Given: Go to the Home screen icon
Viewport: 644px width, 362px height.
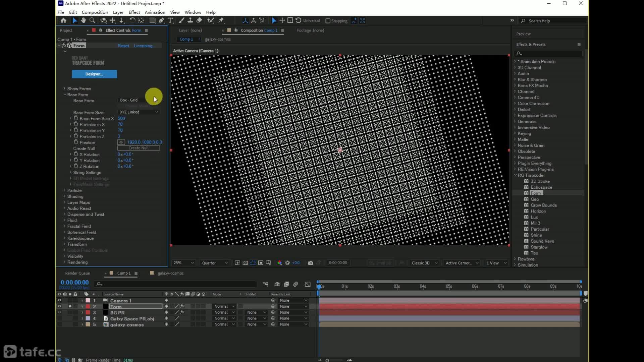Looking at the screenshot, I should (x=63, y=20).
